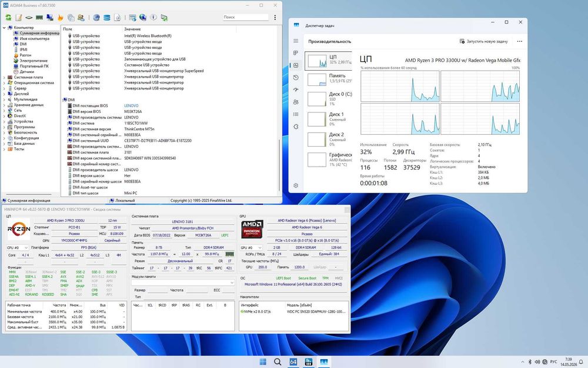Viewport: 588px width, 368px height.
Task: Open Details list icon in Task Manager sidebar
Action: tap(296, 114)
